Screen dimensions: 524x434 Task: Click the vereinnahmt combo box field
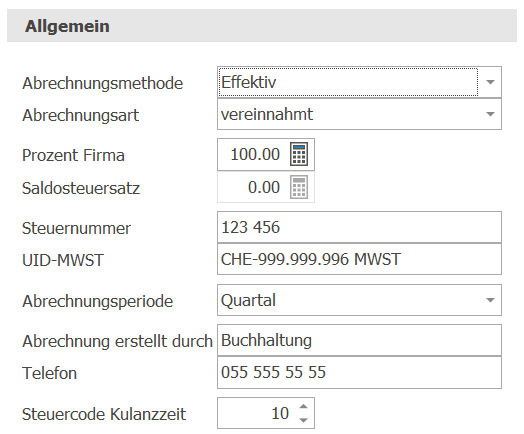pyautogui.click(x=359, y=114)
